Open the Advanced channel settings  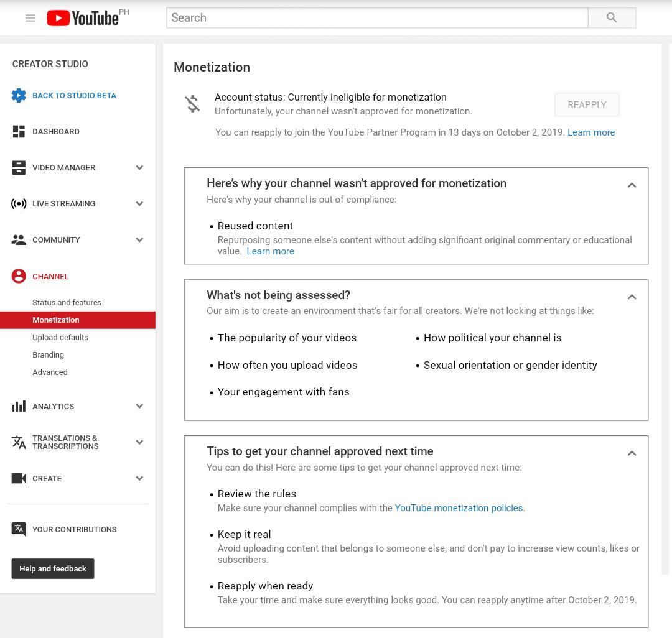(50, 372)
